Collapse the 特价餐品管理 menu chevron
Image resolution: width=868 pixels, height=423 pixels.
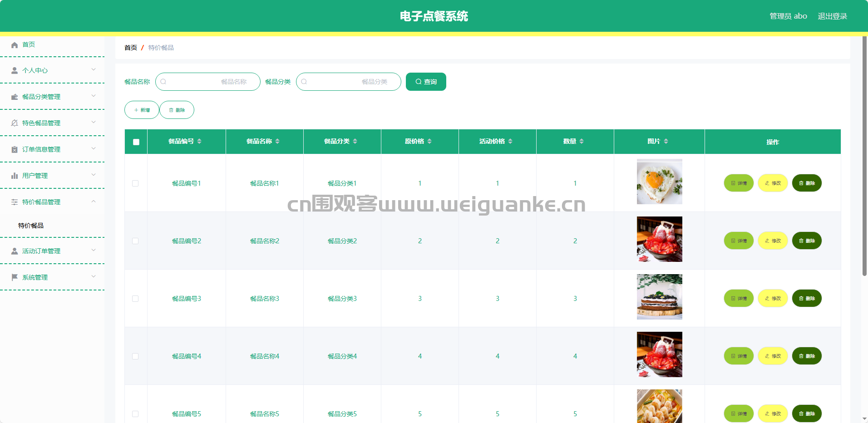[x=94, y=201]
